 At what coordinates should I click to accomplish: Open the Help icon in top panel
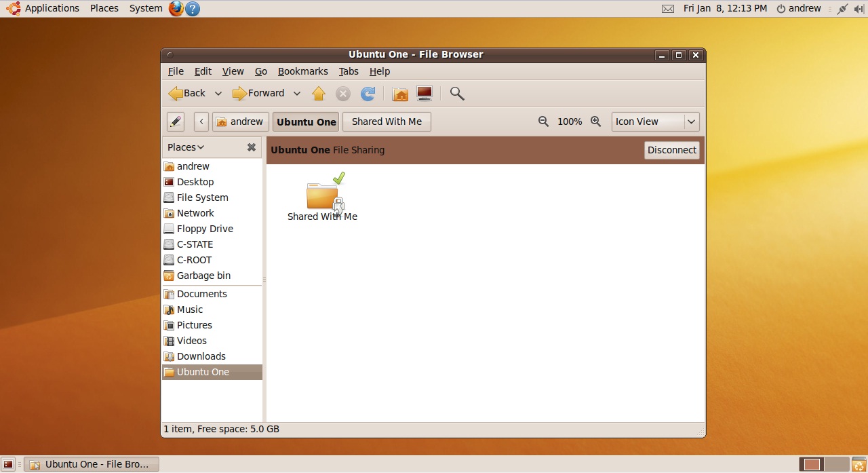193,9
